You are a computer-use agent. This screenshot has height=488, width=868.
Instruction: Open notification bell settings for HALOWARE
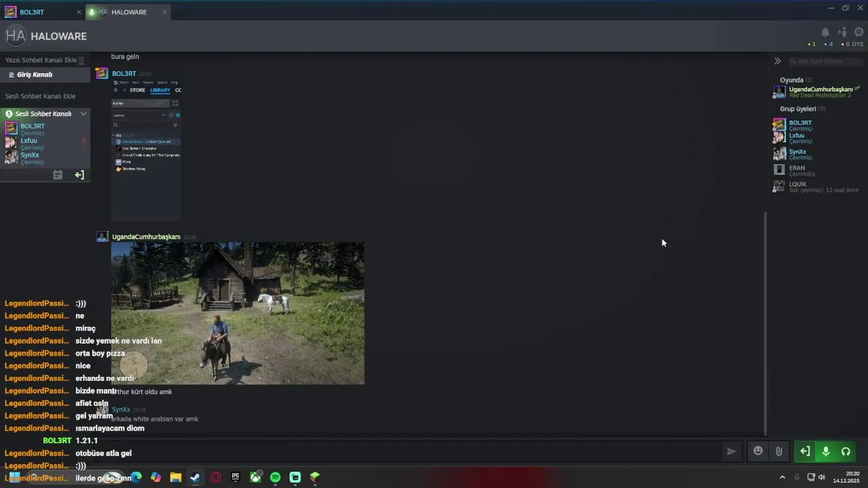coord(825,33)
